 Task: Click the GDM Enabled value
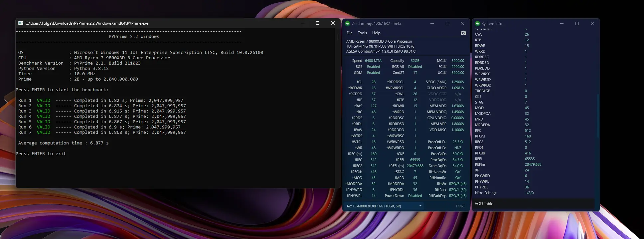pos(373,73)
